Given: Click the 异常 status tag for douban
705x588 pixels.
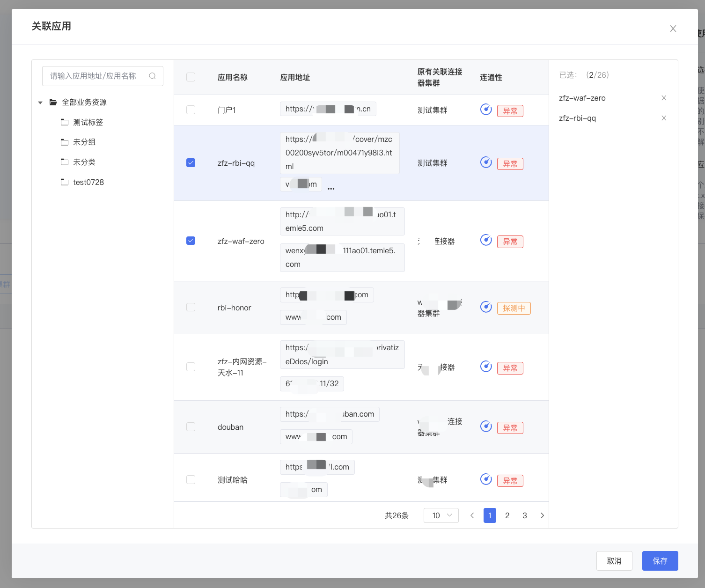Looking at the screenshot, I should click(510, 428).
